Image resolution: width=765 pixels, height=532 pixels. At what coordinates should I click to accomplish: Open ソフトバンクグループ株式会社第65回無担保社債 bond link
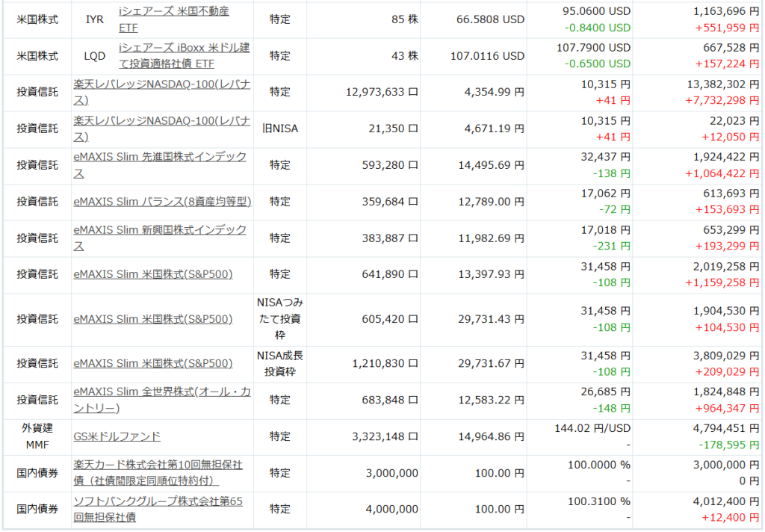158,509
